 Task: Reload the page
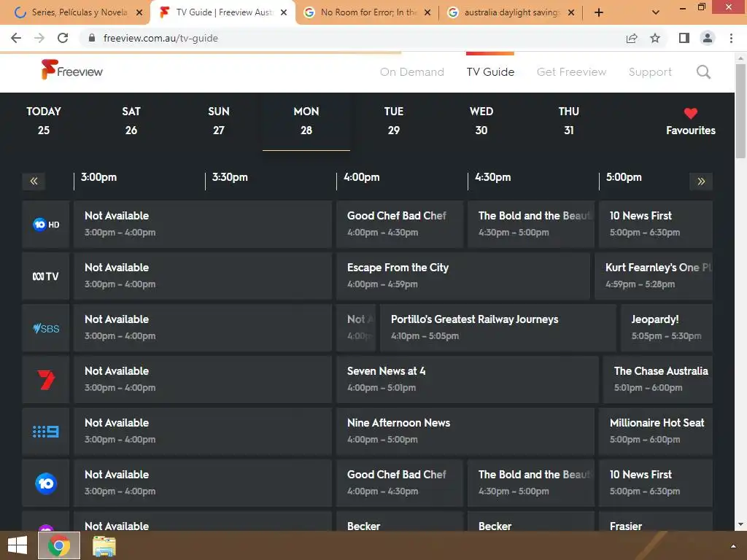coord(63,38)
